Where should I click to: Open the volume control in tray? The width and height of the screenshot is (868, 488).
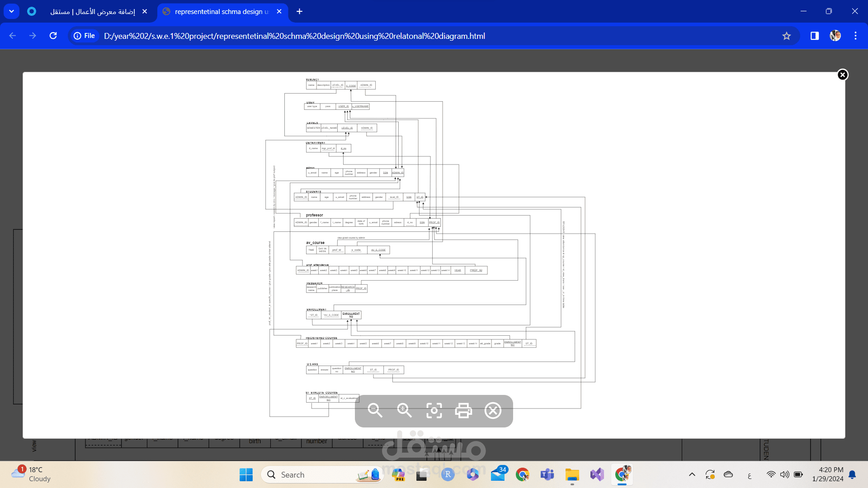[x=785, y=474]
